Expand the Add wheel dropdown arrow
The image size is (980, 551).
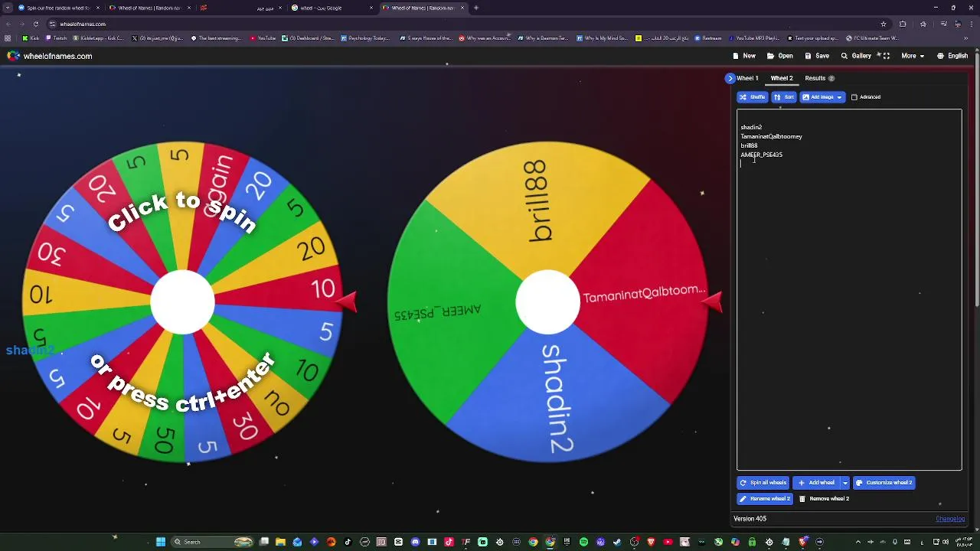[x=845, y=483]
